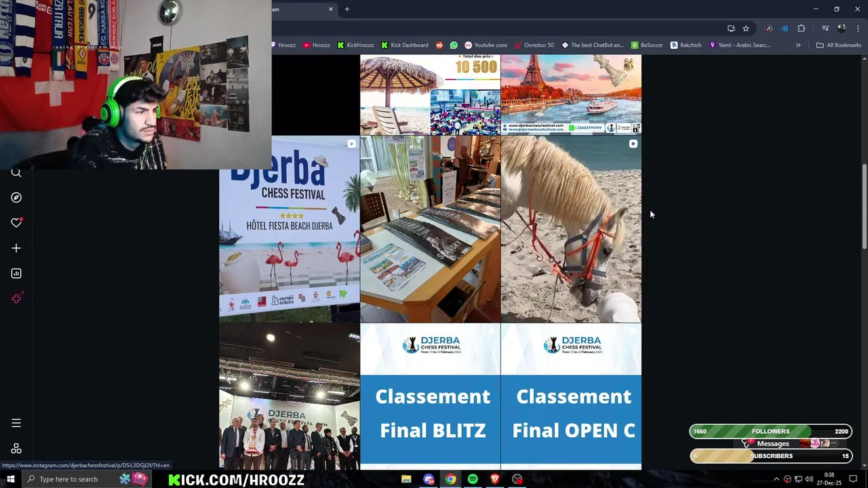Open the Hroozz bookmark with YouTube icon
Screen dimensions: 868x488
pos(317,45)
